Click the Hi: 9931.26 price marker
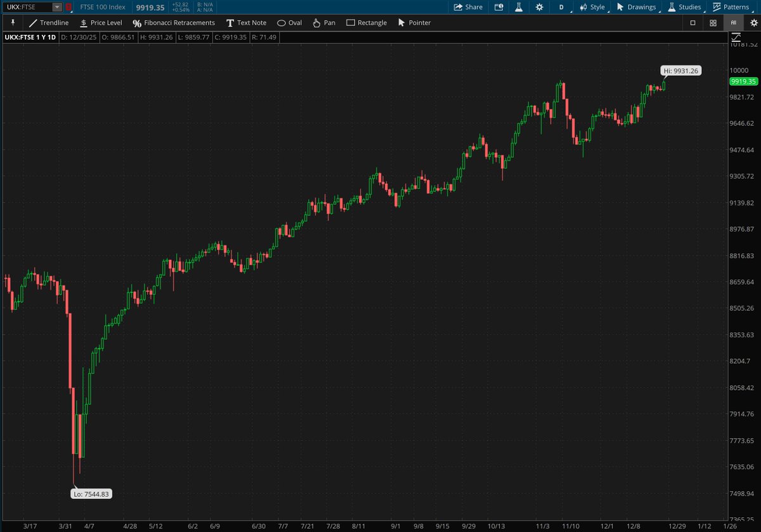This screenshot has width=761, height=532. [682, 70]
